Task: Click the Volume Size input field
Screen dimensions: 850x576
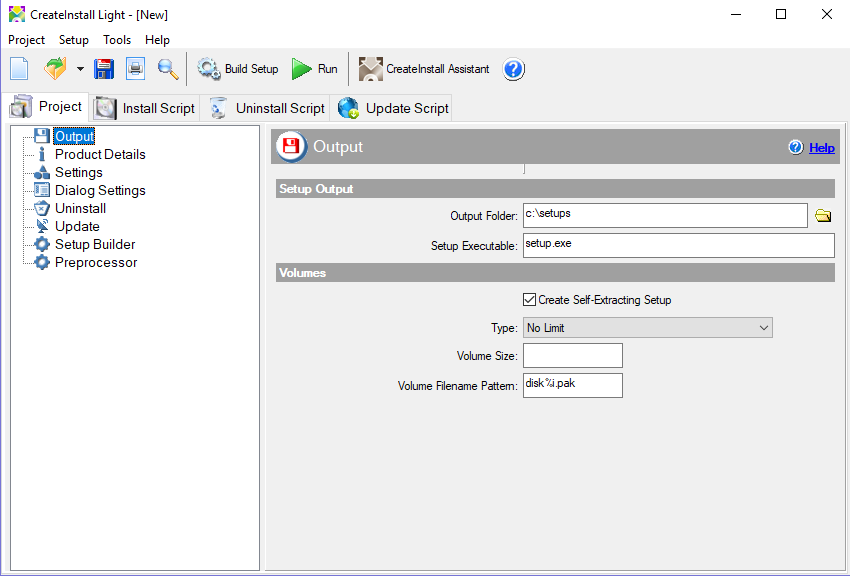Action: pos(573,355)
